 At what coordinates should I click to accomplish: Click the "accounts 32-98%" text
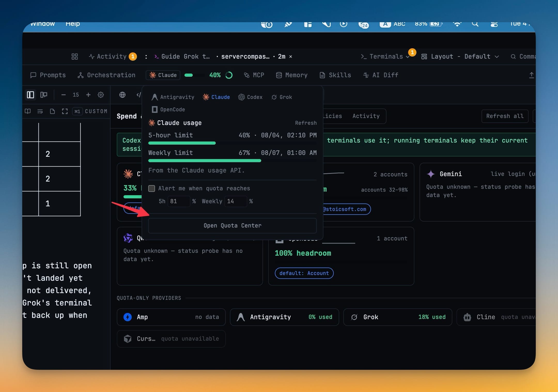point(384,190)
